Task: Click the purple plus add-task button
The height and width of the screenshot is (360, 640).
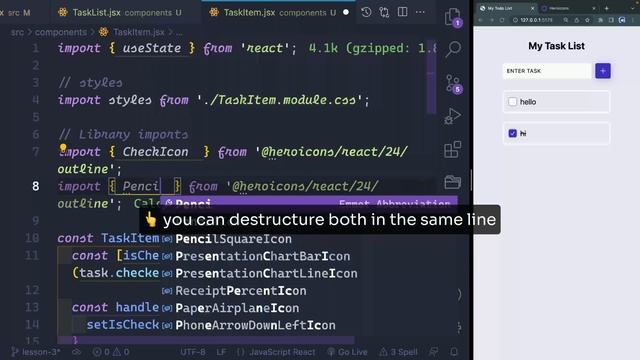Action: click(603, 71)
